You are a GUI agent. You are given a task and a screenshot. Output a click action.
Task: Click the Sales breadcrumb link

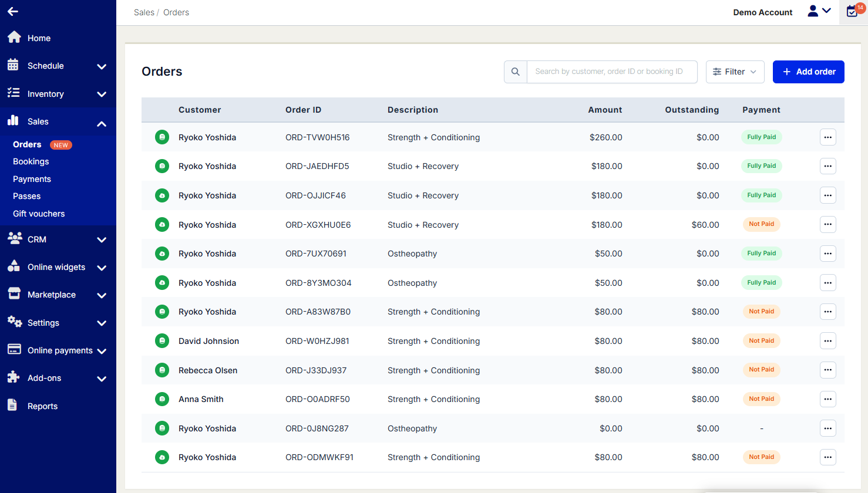coord(144,12)
